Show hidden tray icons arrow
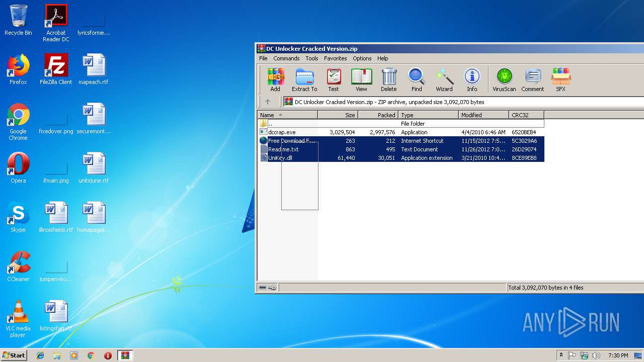 [x=561, y=355]
